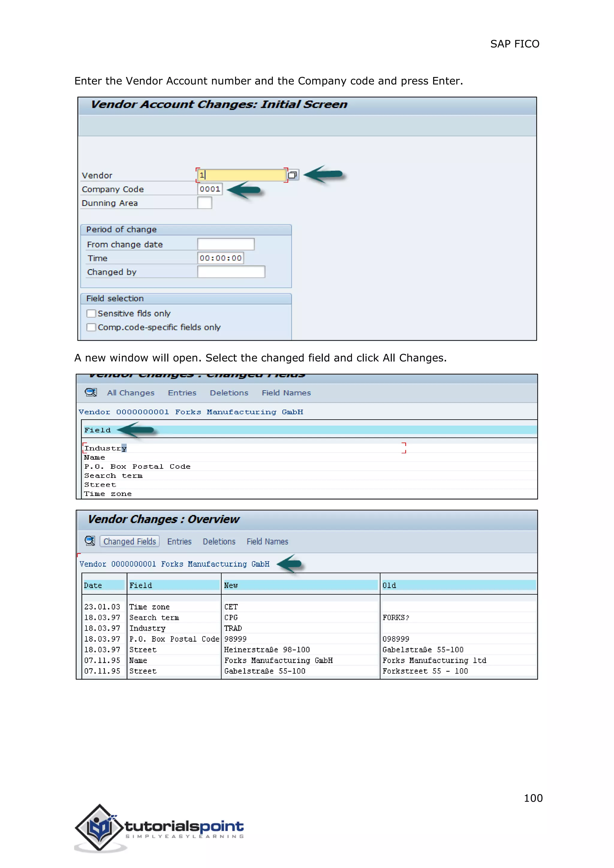Image resolution: width=614 pixels, height=868 pixels.
Task: Open Entries in the Changed Fields window
Action: pos(182,393)
